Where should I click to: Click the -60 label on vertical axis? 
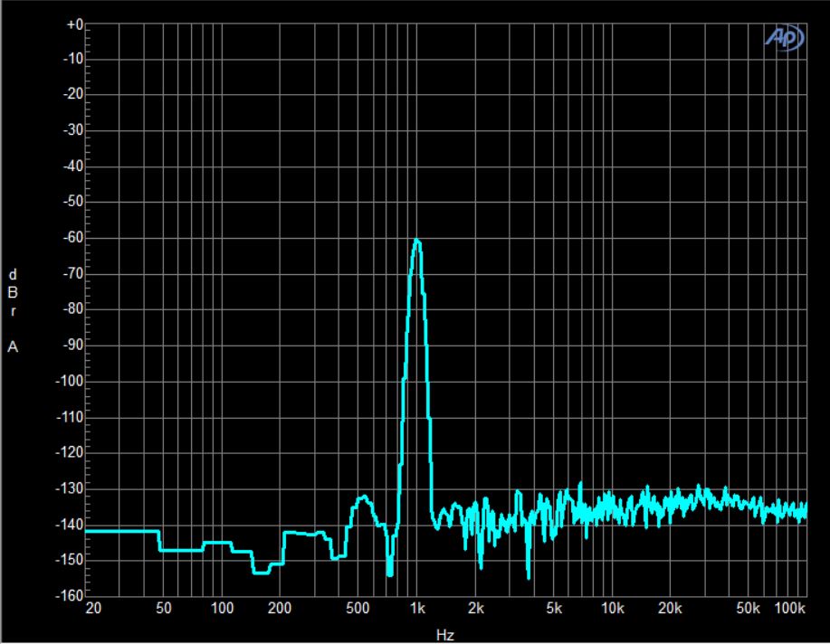[x=73, y=238]
